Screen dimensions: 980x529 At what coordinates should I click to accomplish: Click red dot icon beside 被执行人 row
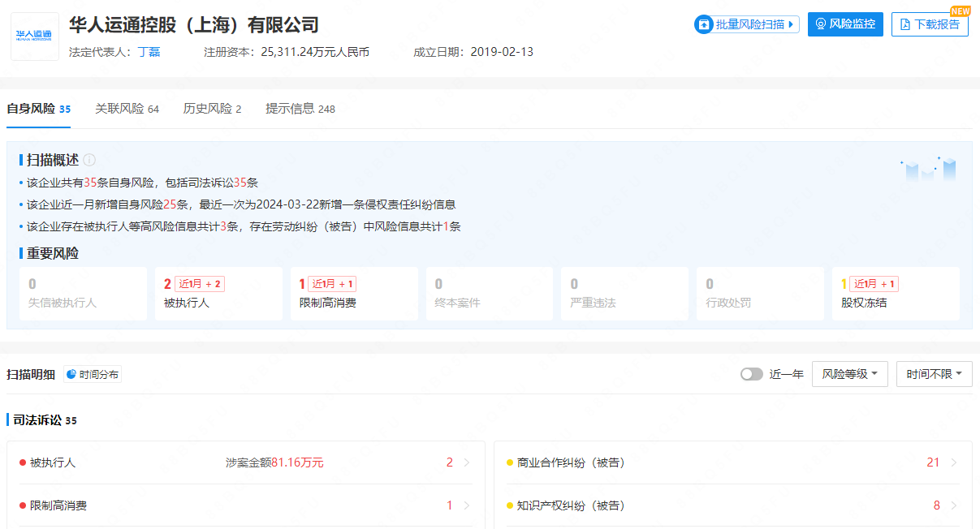tap(23, 462)
